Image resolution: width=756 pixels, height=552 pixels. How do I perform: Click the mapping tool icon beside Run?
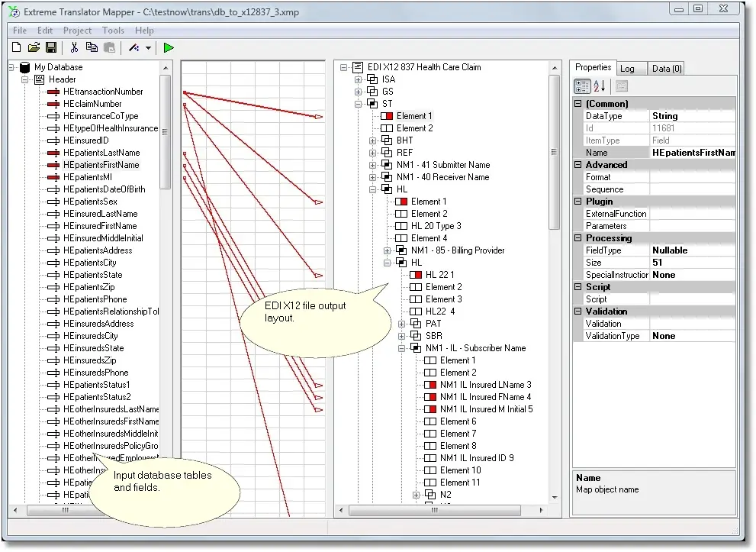(x=134, y=47)
